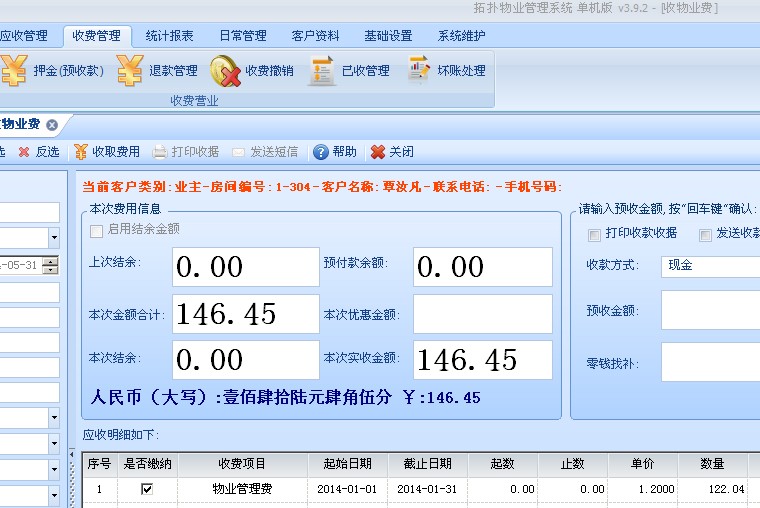Open the 收款方式 payment method dropdown
The image size is (760, 508).
710,266
